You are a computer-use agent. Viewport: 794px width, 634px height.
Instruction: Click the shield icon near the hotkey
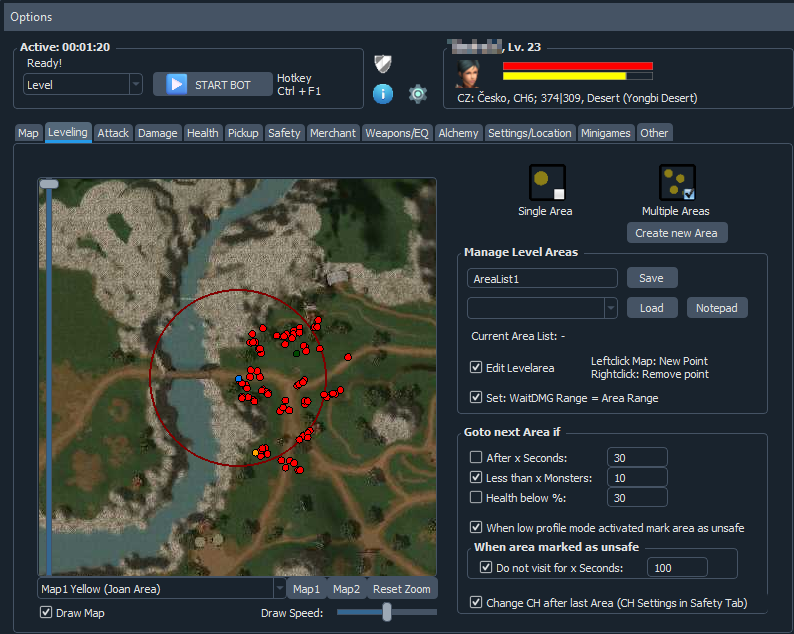pyautogui.click(x=383, y=64)
